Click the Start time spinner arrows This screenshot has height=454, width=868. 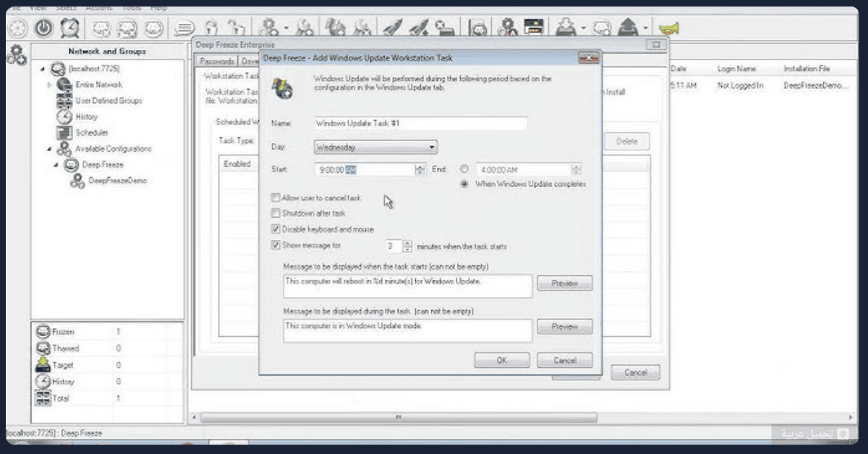pos(420,169)
